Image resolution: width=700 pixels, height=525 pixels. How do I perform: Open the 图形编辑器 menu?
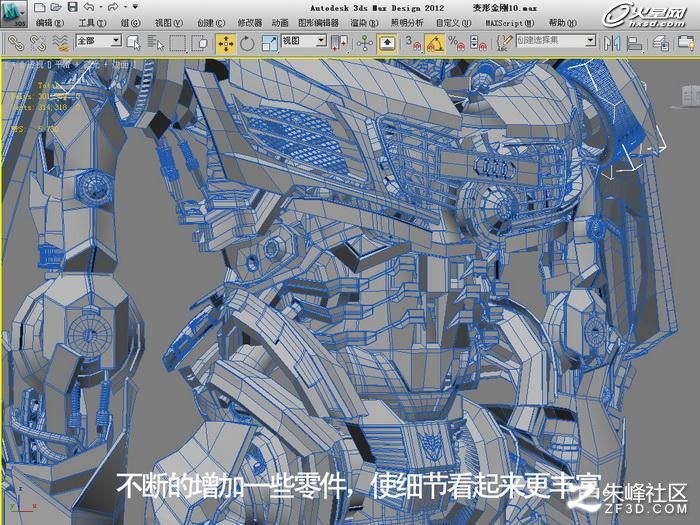(x=318, y=23)
